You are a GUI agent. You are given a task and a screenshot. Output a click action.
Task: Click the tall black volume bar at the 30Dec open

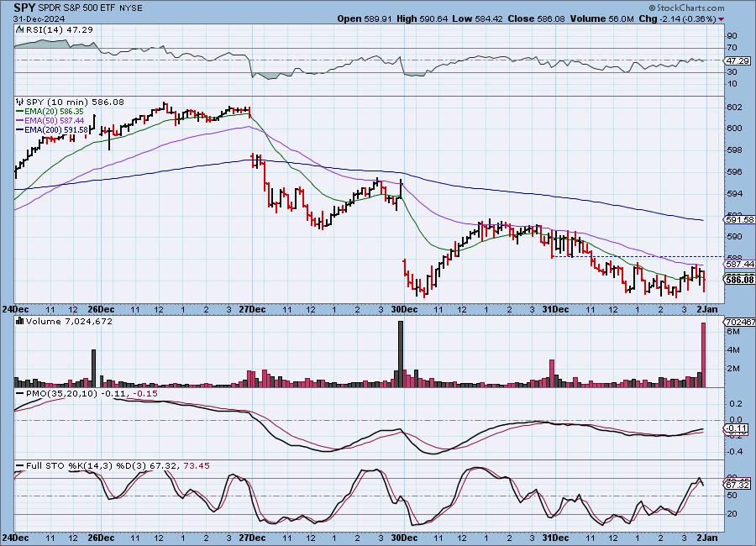(x=400, y=354)
